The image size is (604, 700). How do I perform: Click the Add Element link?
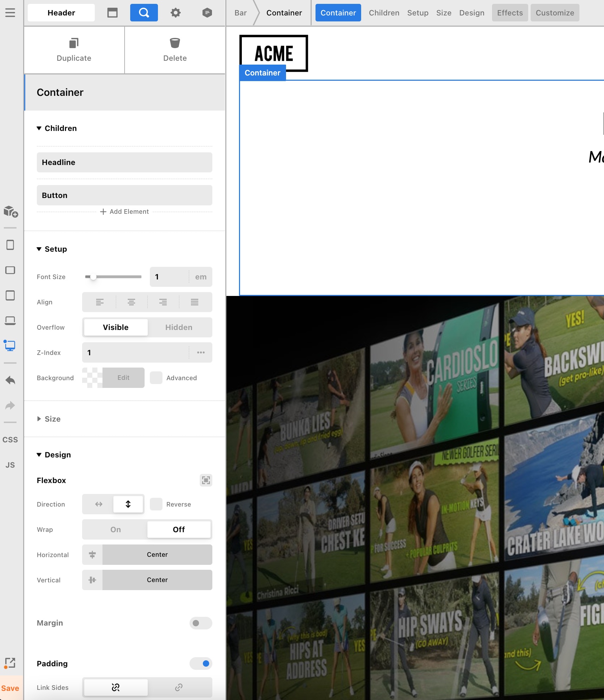(125, 212)
